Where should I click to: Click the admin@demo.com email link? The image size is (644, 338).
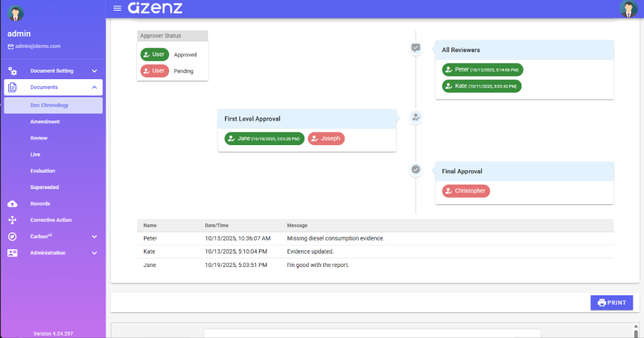[38, 46]
